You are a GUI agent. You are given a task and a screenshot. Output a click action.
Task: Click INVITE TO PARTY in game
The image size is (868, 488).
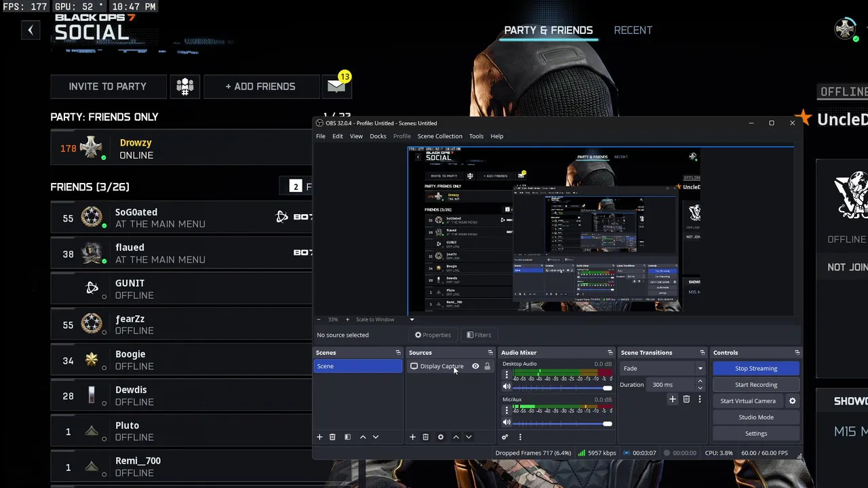pyautogui.click(x=108, y=86)
